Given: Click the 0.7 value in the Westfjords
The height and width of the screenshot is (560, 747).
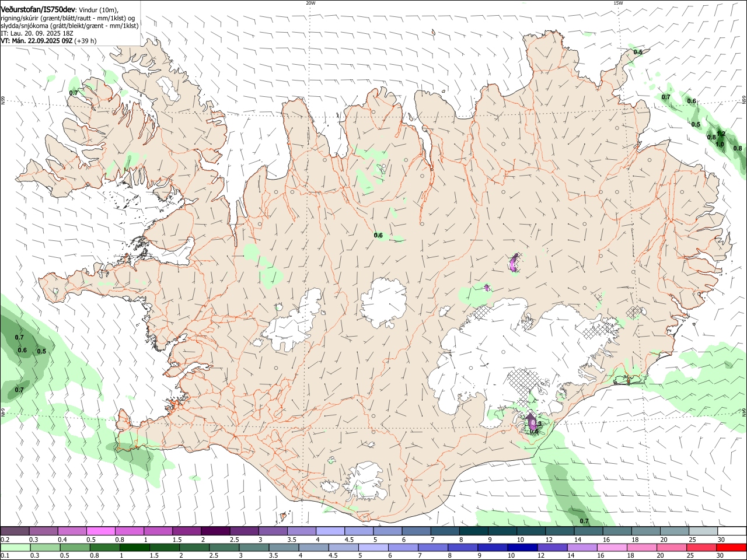Looking at the screenshot, I should pos(74,93).
